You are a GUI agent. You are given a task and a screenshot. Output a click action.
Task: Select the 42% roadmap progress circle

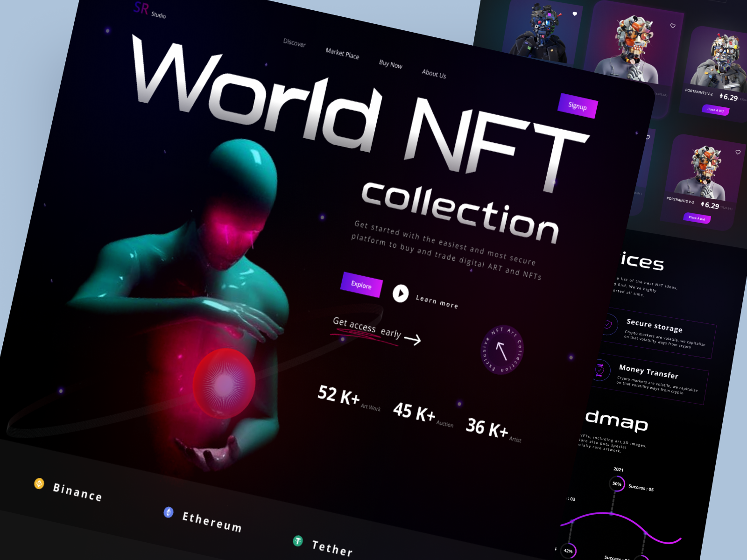pyautogui.click(x=568, y=551)
